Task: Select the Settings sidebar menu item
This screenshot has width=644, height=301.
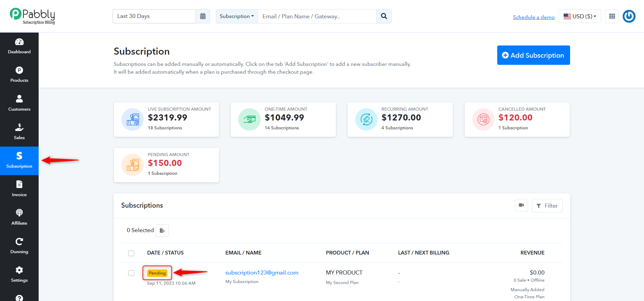Action: click(x=19, y=275)
